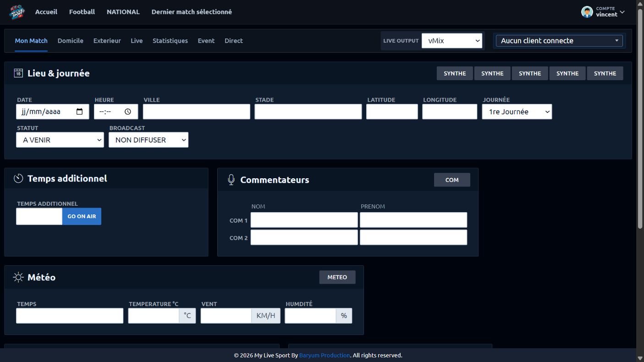
Task: Open the Direct tab
Action: 234,41
